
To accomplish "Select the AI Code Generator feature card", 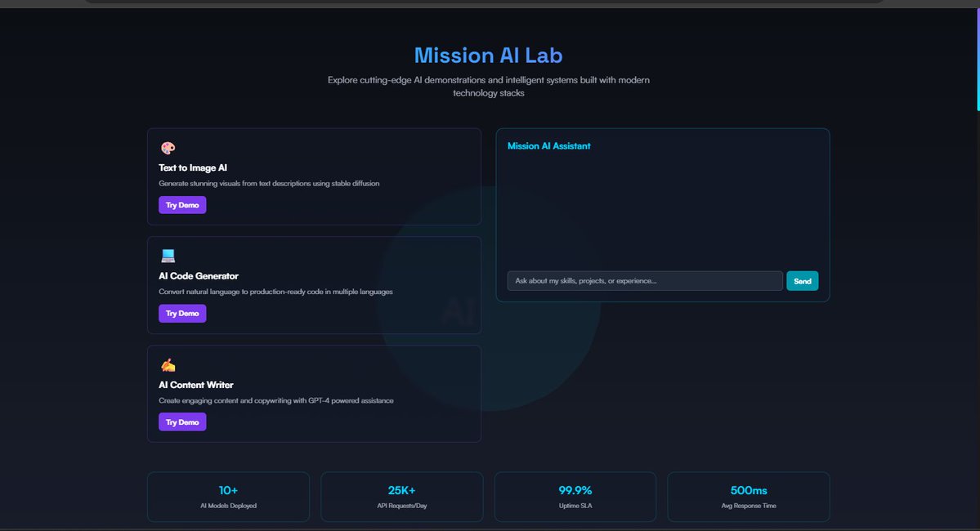I will (x=314, y=284).
